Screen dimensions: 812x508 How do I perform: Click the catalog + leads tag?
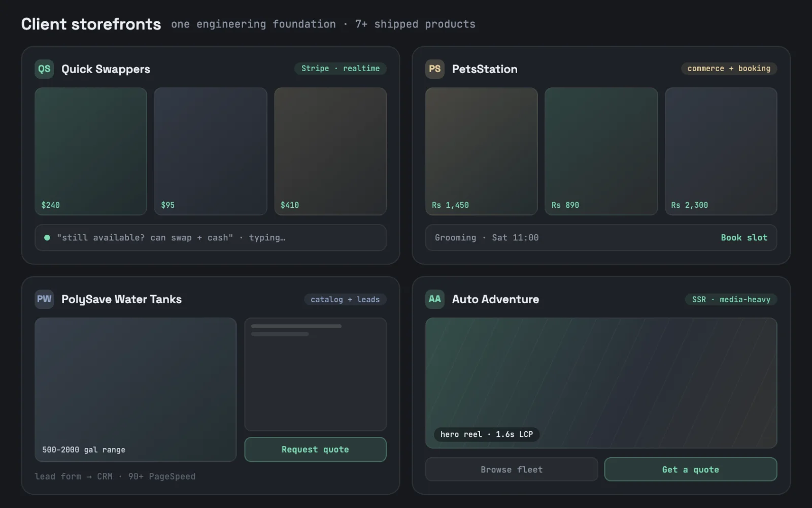point(345,300)
